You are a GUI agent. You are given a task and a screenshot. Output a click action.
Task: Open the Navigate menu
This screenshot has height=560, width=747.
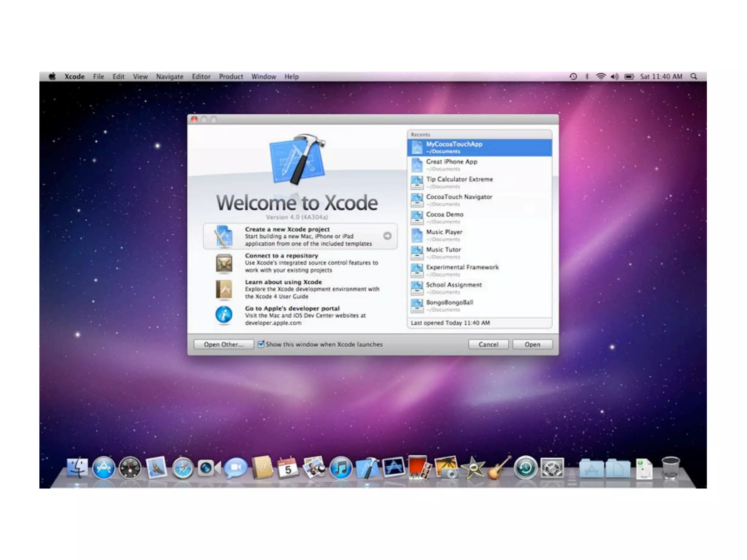coord(170,77)
